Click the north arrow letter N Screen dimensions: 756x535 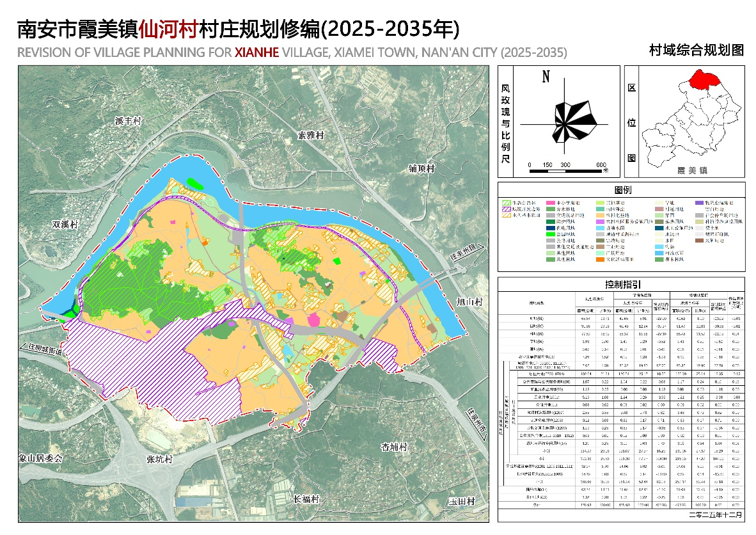546,77
